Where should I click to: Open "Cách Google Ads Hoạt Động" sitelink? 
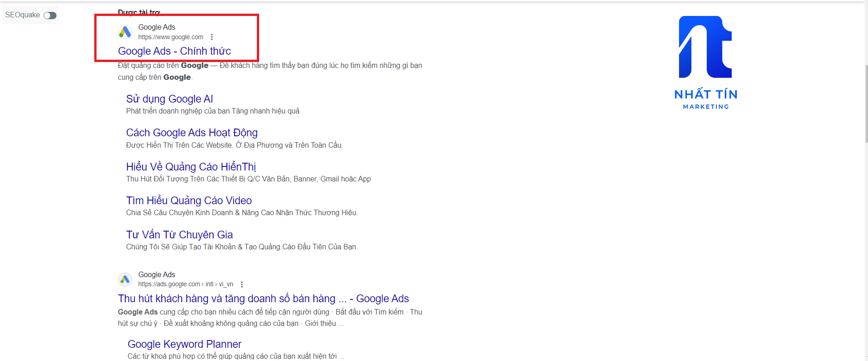tap(192, 133)
